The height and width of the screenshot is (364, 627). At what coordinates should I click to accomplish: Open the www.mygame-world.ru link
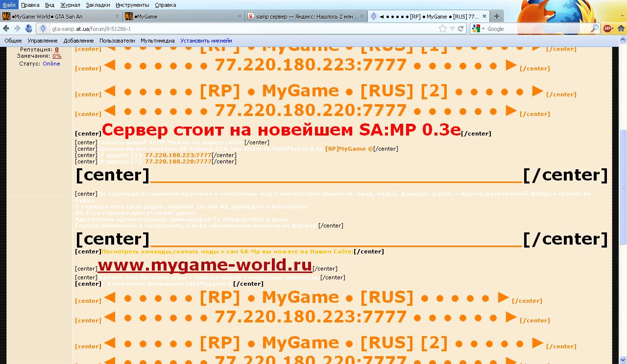coord(205,265)
